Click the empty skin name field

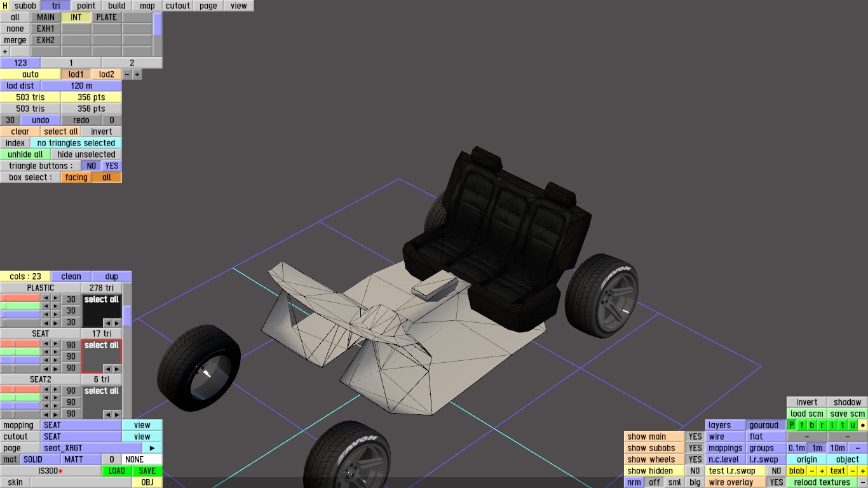pyautogui.click(x=81, y=482)
